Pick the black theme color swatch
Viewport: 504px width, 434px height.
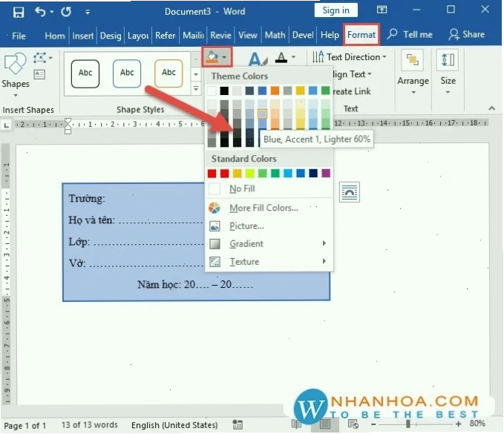point(224,91)
